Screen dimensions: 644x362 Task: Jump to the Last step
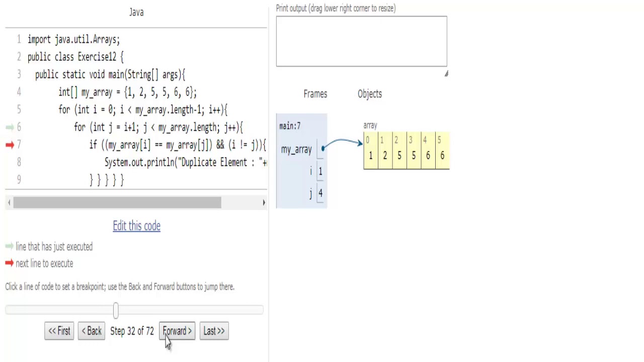pyautogui.click(x=214, y=331)
